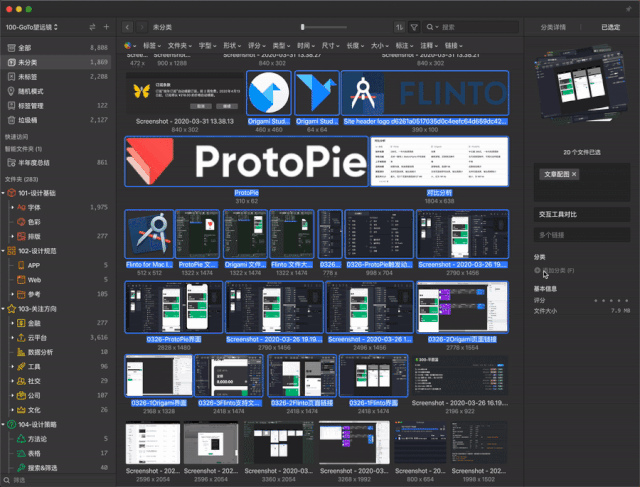Open the 标签管理 tag manager icon
This screenshot has height=487, width=640.
click(11, 106)
